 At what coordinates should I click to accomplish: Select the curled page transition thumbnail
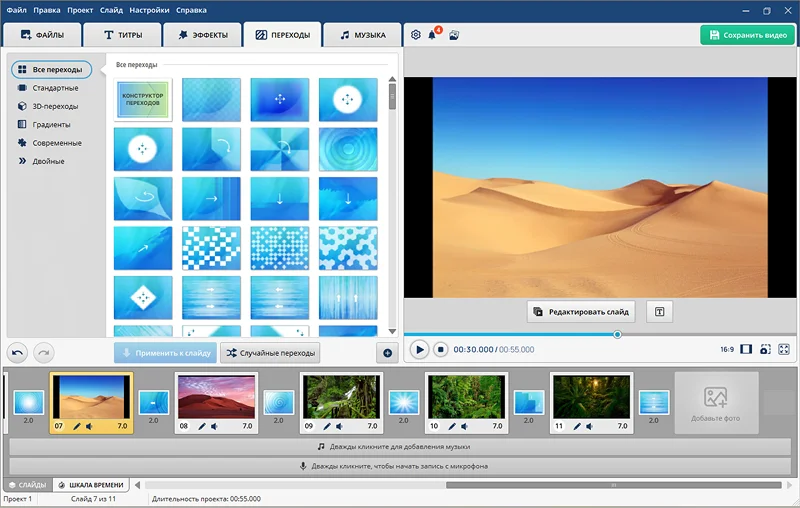143,198
